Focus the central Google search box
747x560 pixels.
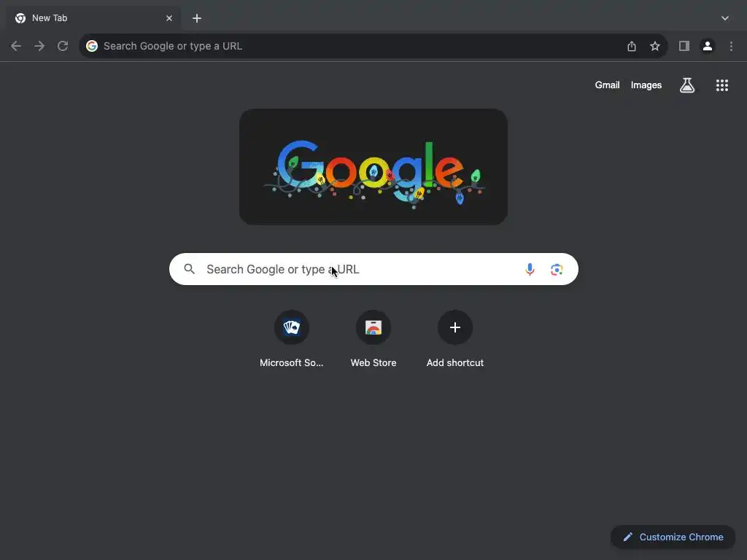pyautogui.click(x=374, y=269)
